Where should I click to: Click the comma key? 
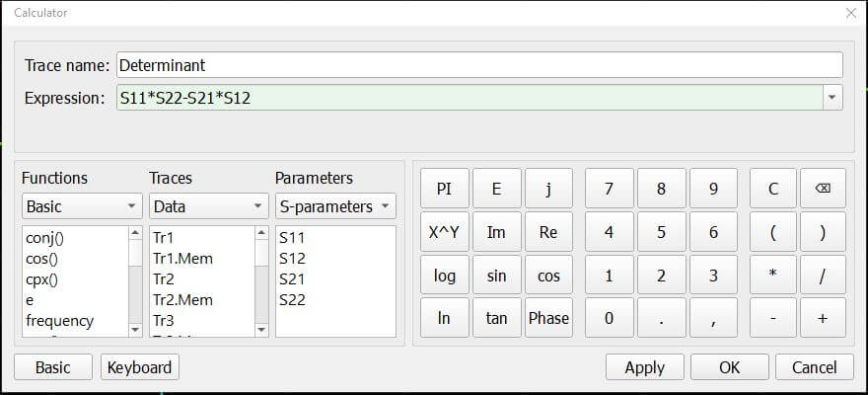click(713, 317)
